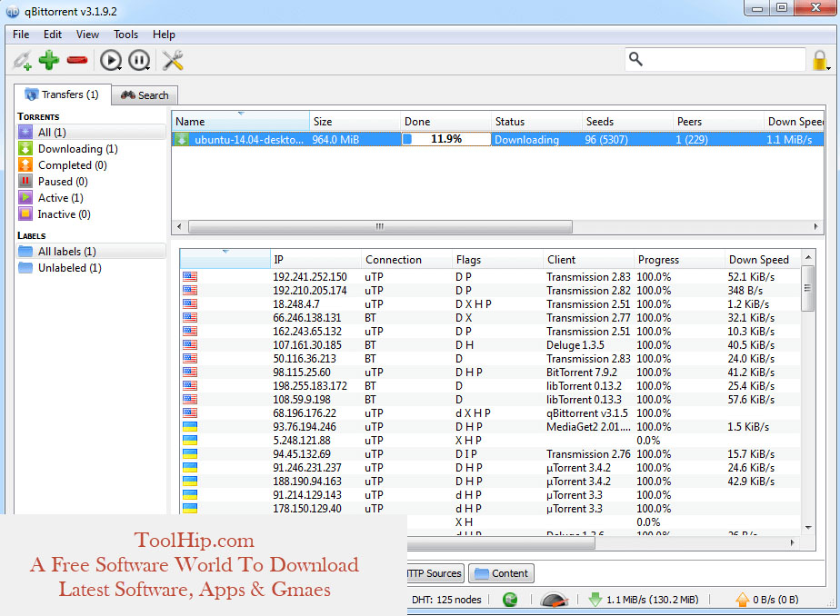
Task: Select peer IP 192.241.252.150
Action: pos(310,277)
